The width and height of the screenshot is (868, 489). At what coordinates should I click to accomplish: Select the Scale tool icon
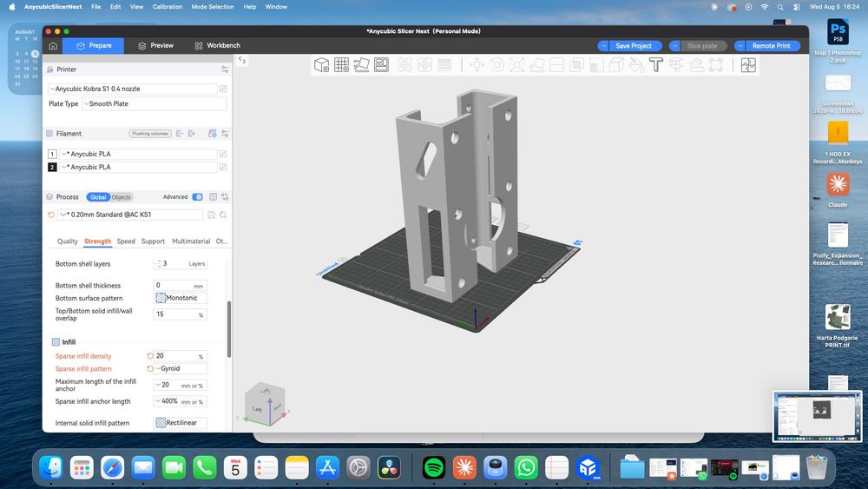[x=516, y=65]
